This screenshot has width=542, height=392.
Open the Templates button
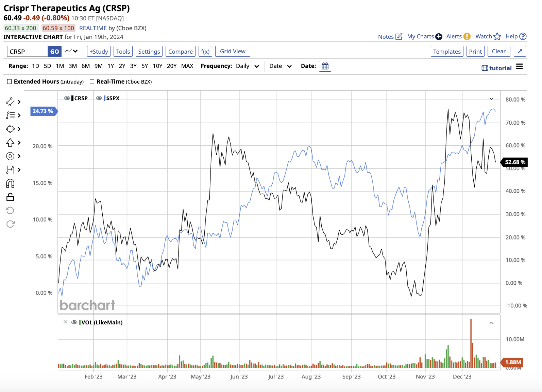coord(447,51)
